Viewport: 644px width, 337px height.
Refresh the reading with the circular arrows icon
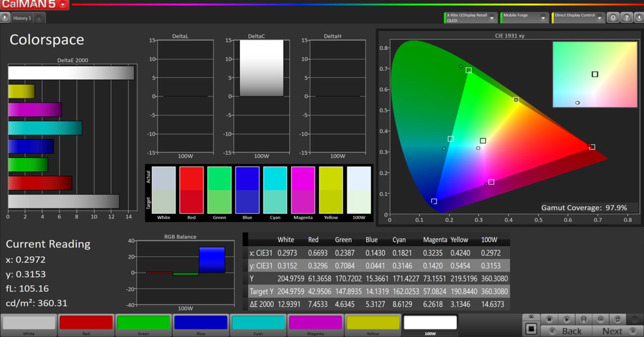pos(618,319)
